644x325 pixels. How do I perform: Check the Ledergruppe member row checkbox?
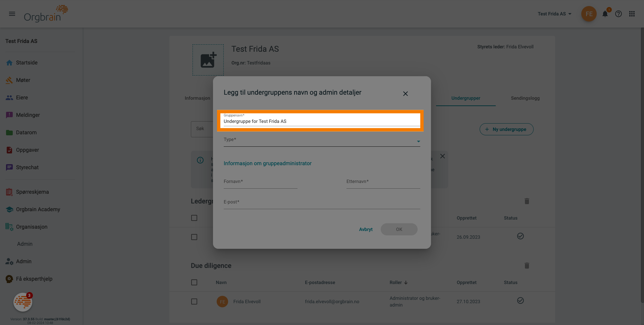[x=194, y=237]
